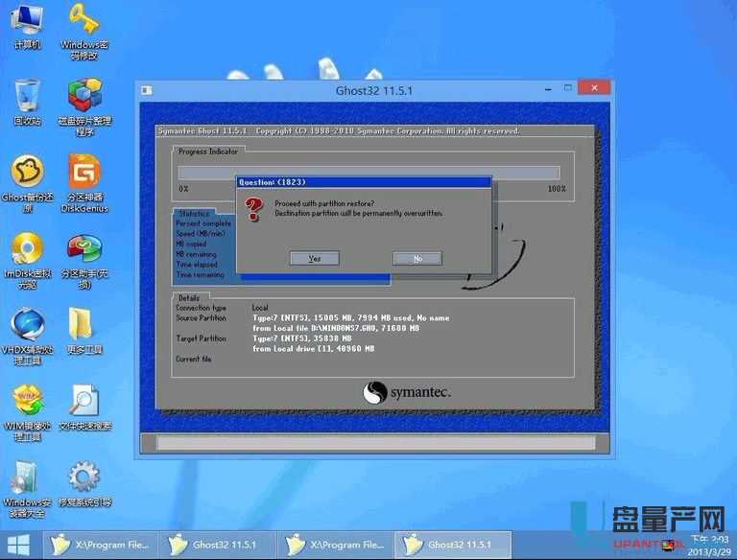The width and height of the screenshot is (737, 560).
Task: Close the Ghost32 11.5.1 window
Action: [x=594, y=88]
